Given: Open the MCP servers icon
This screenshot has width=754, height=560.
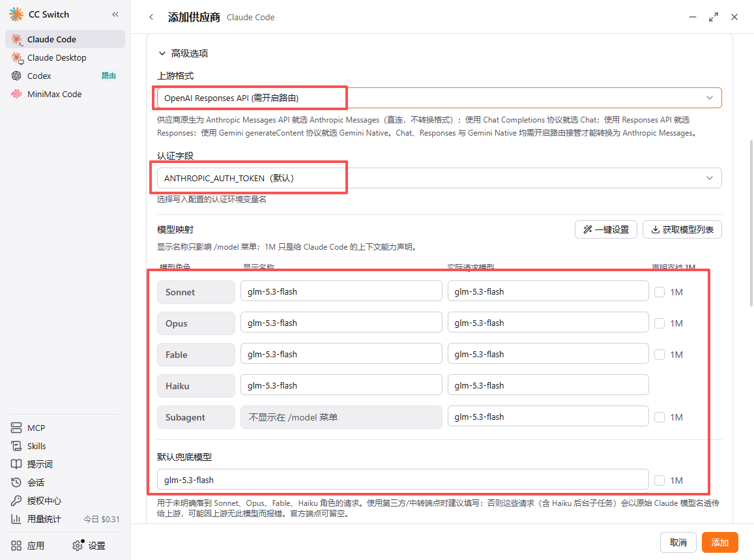Looking at the screenshot, I should (16, 428).
